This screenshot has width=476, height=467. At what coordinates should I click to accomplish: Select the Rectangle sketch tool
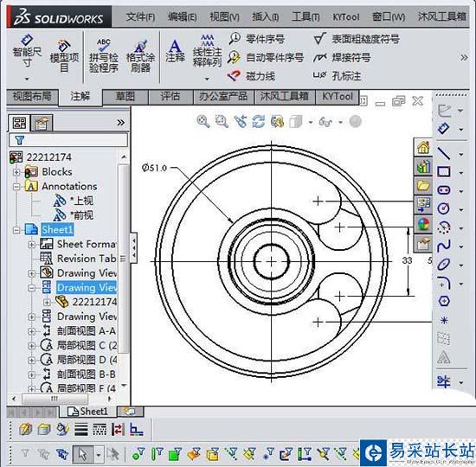[x=443, y=172]
